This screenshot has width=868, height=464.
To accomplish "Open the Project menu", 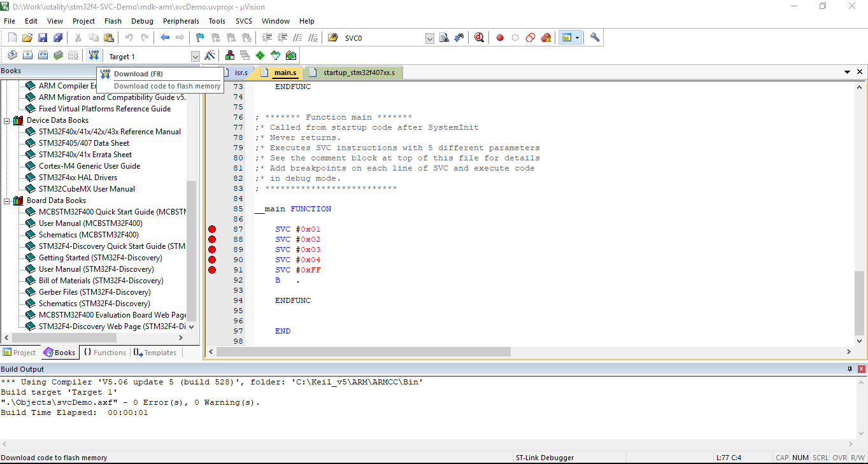I will pyautogui.click(x=83, y=21).
